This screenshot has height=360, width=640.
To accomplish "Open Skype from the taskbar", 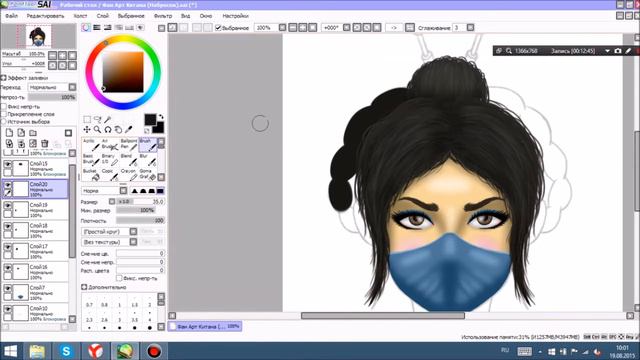I will coord(66,351).
